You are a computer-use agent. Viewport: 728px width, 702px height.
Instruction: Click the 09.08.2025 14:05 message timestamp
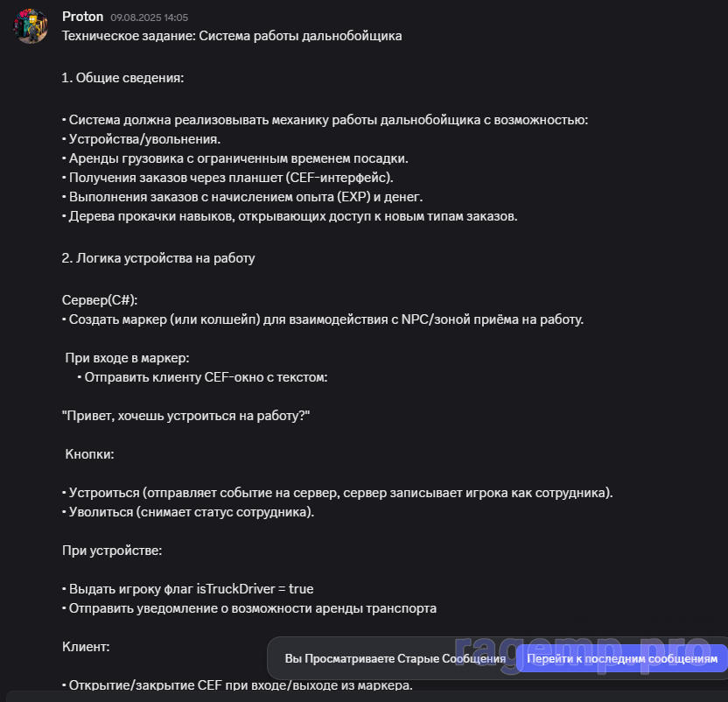149,18
